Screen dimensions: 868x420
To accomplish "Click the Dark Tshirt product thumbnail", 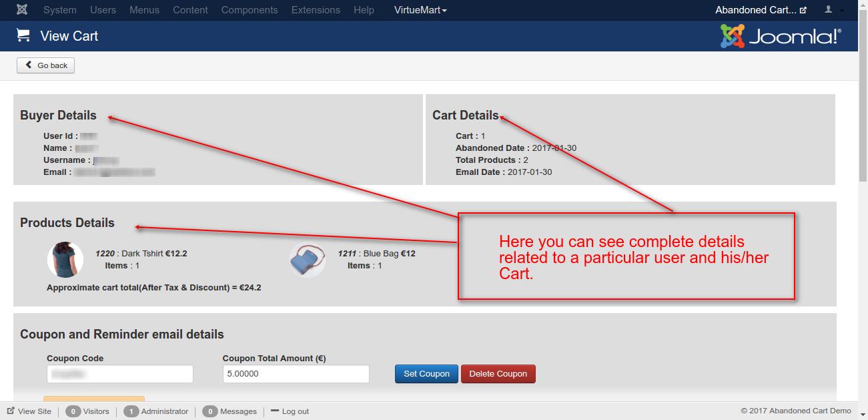I will (65, 260).
